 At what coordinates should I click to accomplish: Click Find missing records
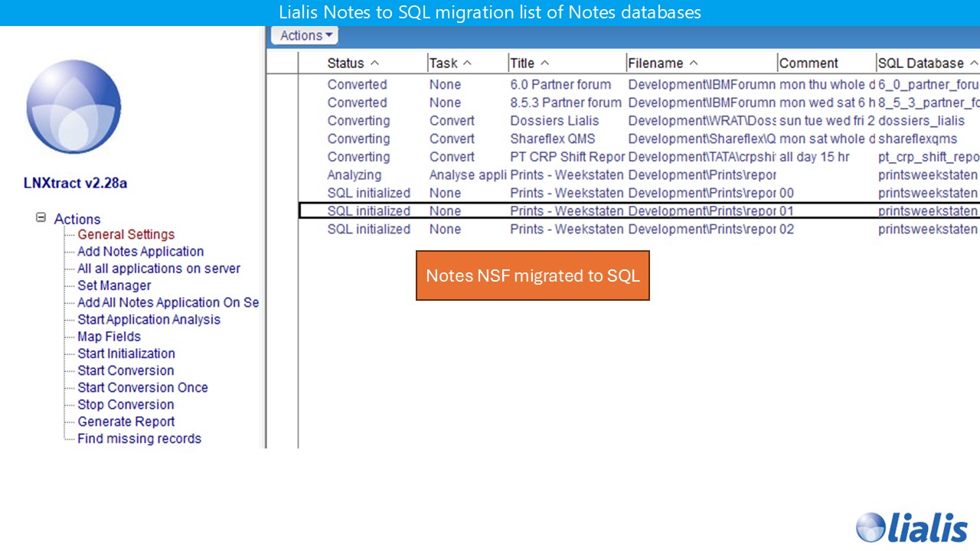pyautogui.click(x=139, y=439)
